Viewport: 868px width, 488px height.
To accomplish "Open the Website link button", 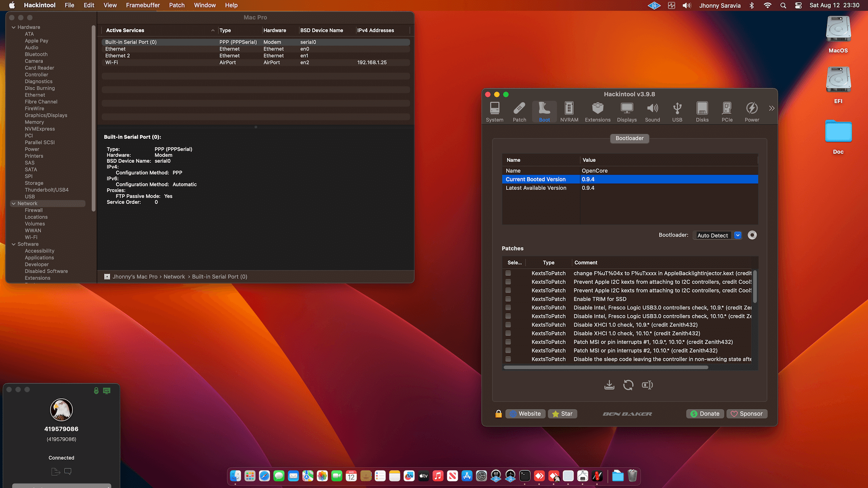I will point(525,414).
